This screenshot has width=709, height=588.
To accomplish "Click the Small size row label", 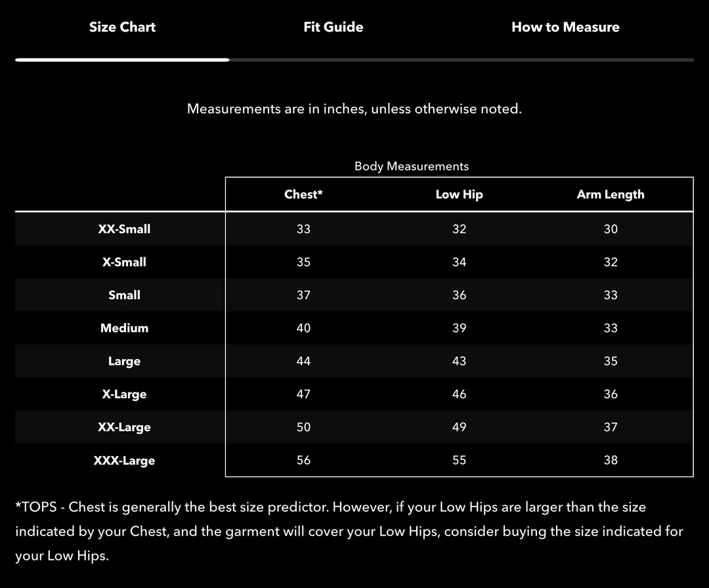I will [124, 295].
